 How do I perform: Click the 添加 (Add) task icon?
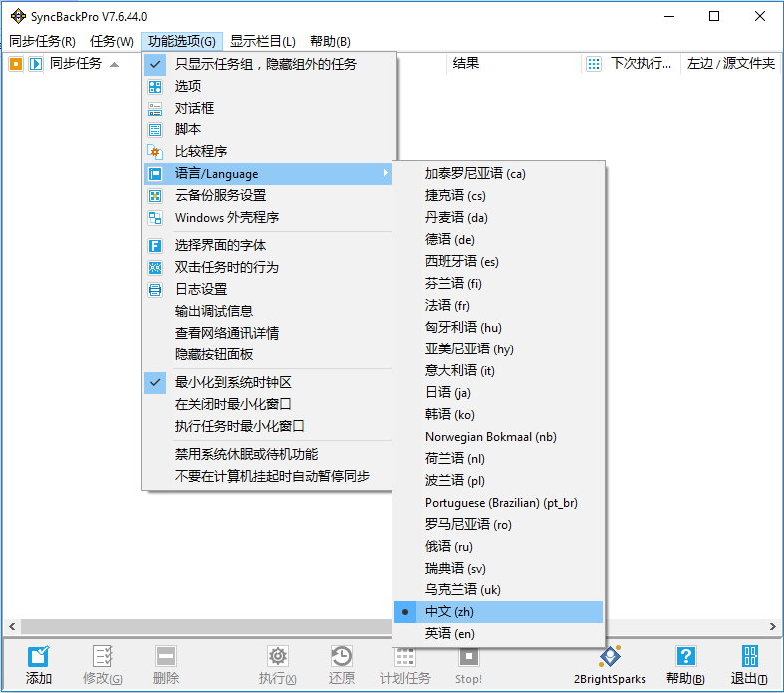point(39,656)
